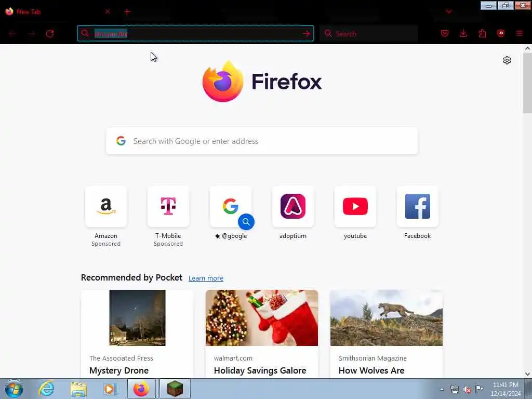Click the network tray icon
The width and height of the screenshot is (532, 399).
tap(455, 390)
